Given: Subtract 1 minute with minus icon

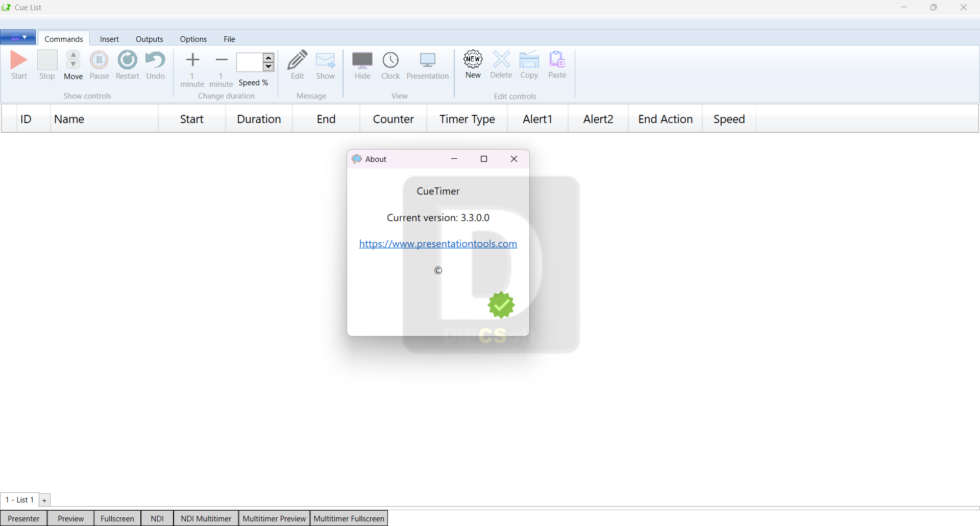Looking at the screenshot, I should (222, 60).
